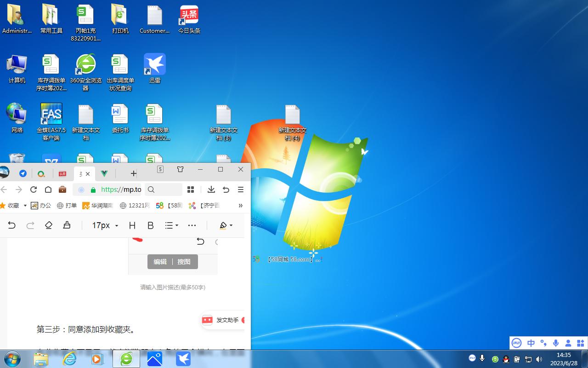Image resolution: width=588 pixels, height=368 pixels.
Task: Click the image description input field
Action: [x=173, y=287]
